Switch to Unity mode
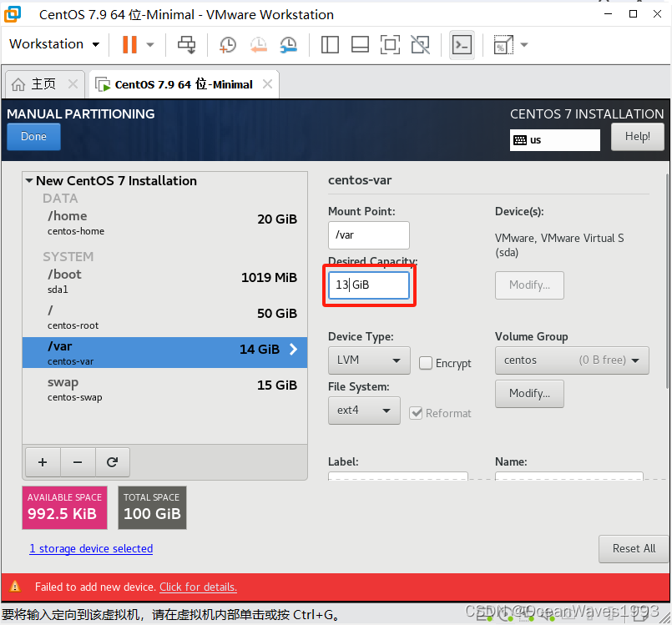The height and width of the screenshot is (625, 672). click(421, 44)
